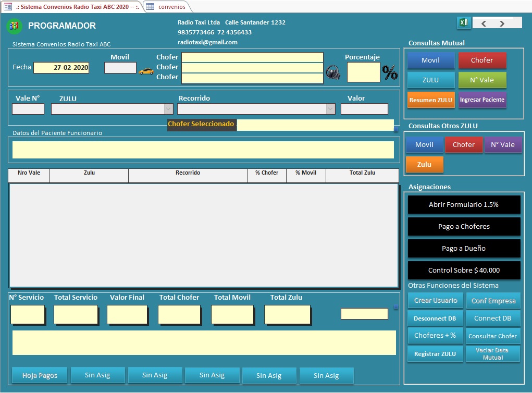
Task: Click the steering wheel icon
Action: (x=333, y=72)
